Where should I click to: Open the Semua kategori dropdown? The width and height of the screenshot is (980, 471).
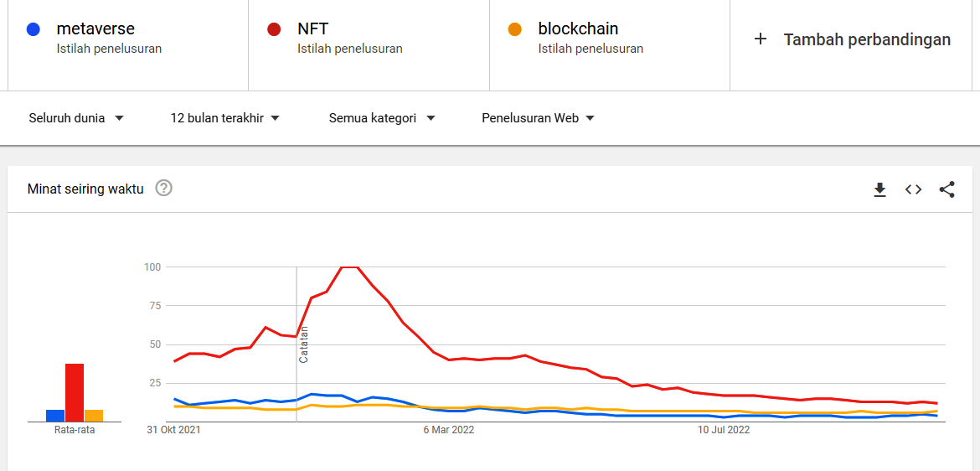[382, 118]
